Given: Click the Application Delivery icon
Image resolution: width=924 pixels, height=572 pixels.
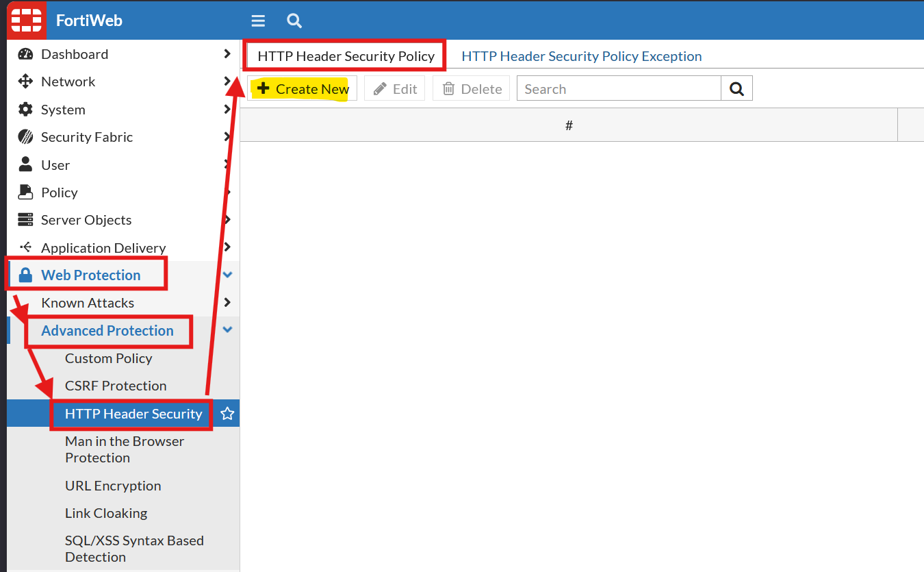Looking at the screenshot, I should click(25, 247).
